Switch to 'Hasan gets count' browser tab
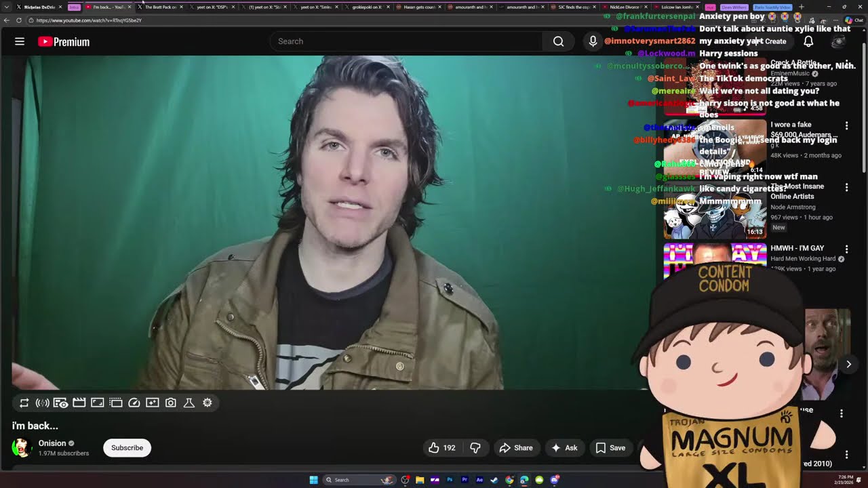 click(420, 7)
